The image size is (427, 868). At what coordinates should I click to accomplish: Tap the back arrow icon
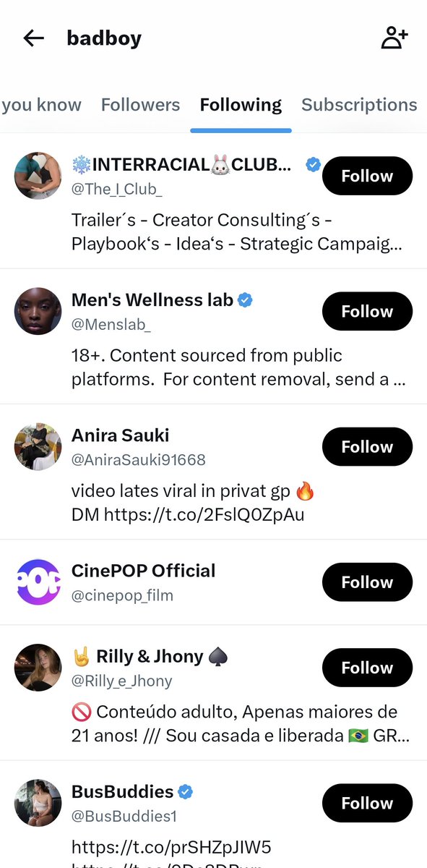pyautogui.click(x=34, y=38)
